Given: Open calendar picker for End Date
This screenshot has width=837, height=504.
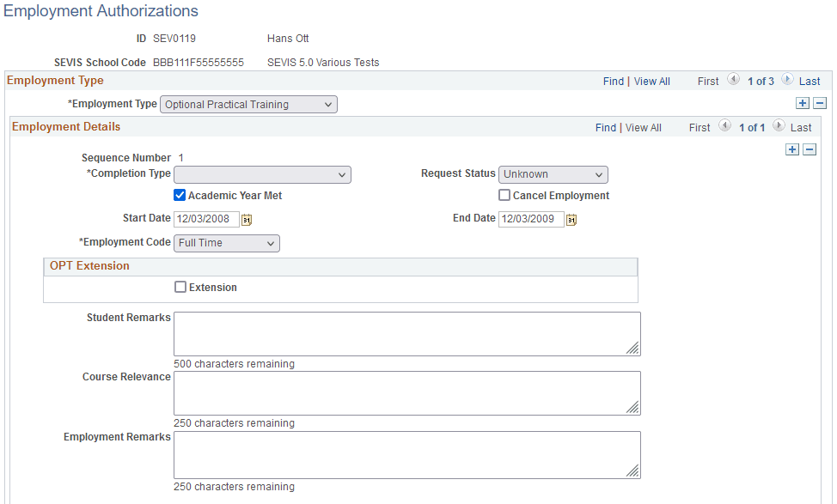Looking at the screenshot, I should point(572,219).
